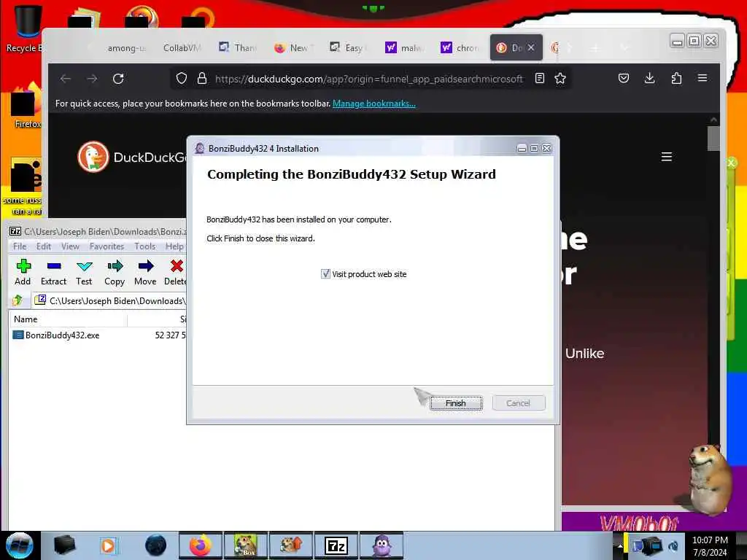Close the active DuckDuckGo tab
Screen dimensions: 747x560
(531, 47)
